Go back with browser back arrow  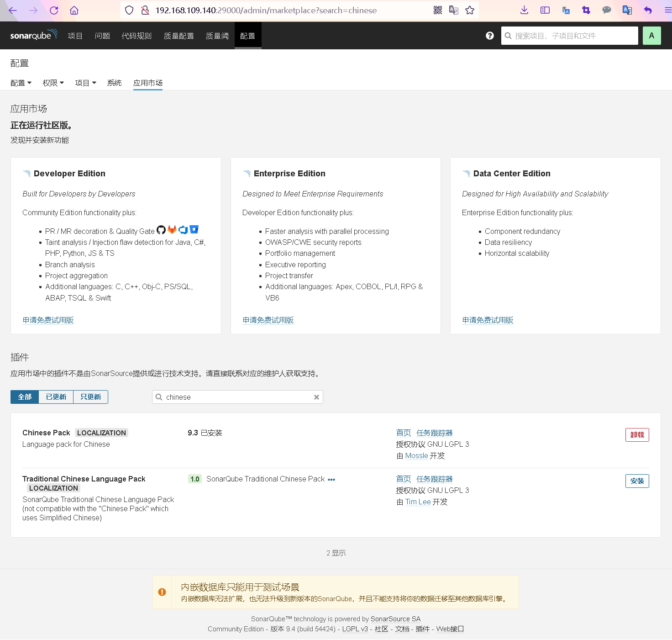(x=13, y=10)
